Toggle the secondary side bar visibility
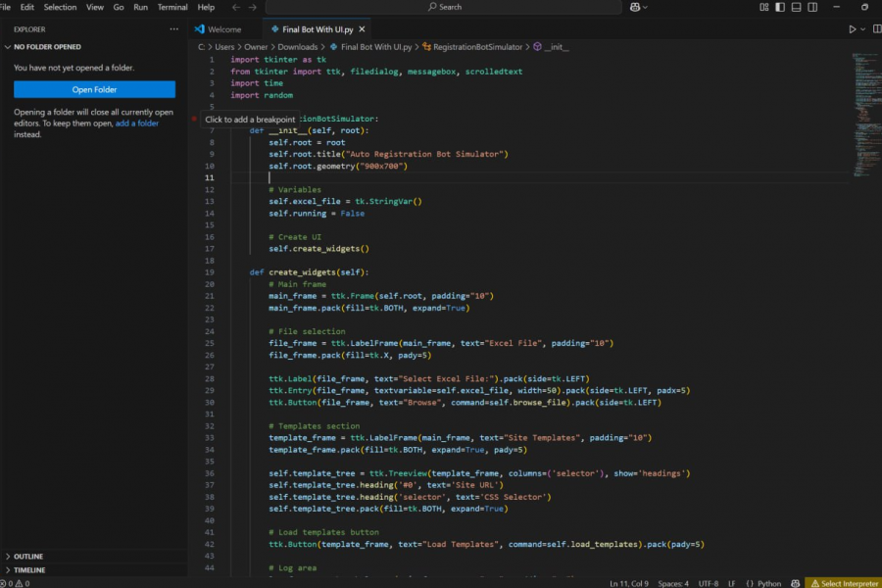This screenshot has width=882, height=588. pos(814,7)
